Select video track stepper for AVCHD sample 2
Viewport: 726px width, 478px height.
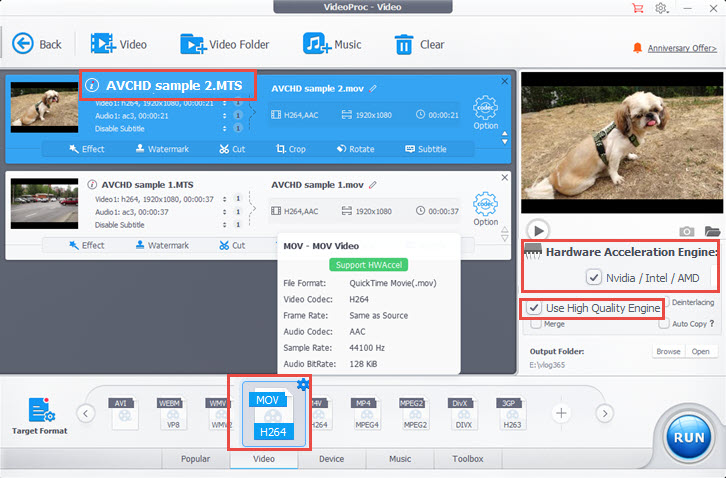(225, 103)
